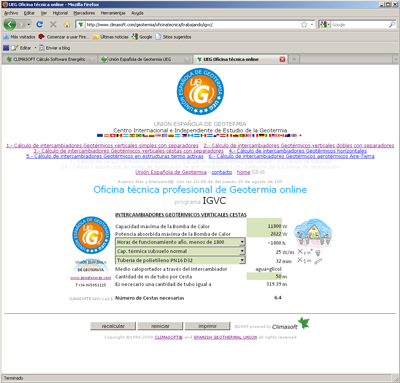Expand the Editar dropdown arrow
Viewport: 400px width, 383px height.
(x=35, y=48)
